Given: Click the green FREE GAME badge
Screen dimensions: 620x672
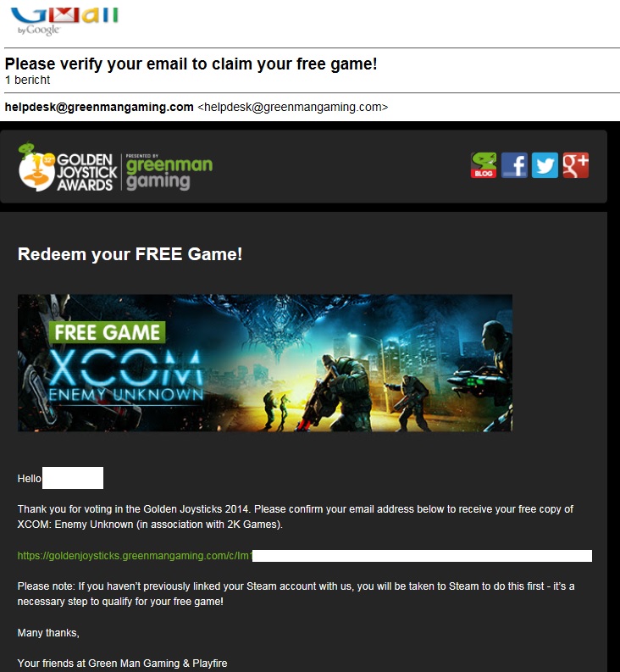Looking at the screenshot, I should (107, 332).
